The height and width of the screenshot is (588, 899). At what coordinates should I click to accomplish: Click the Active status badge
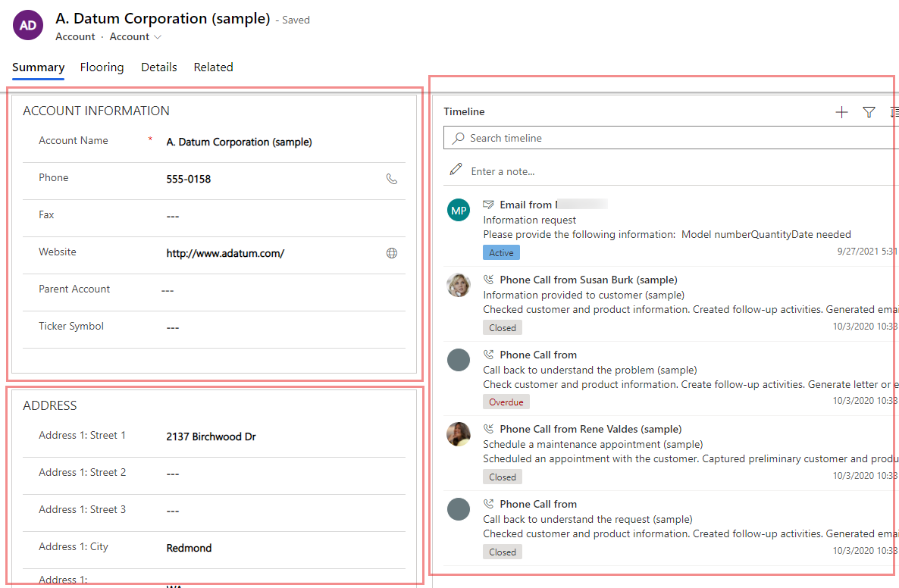click(x=501, y=252)
